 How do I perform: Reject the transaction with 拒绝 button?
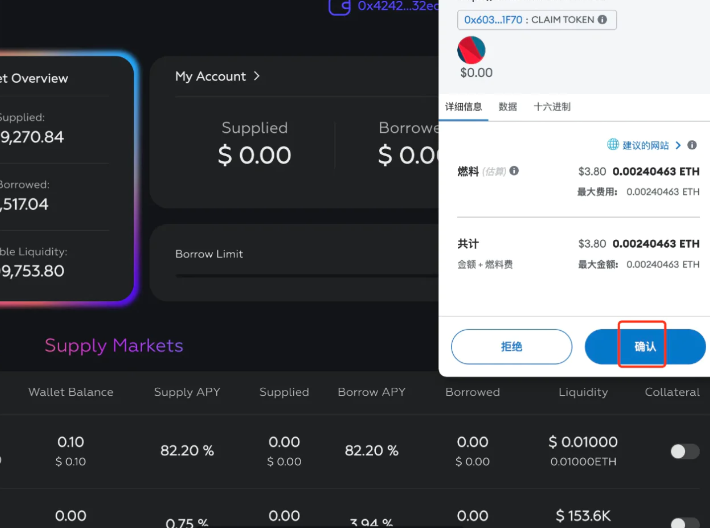click(512, 346)
